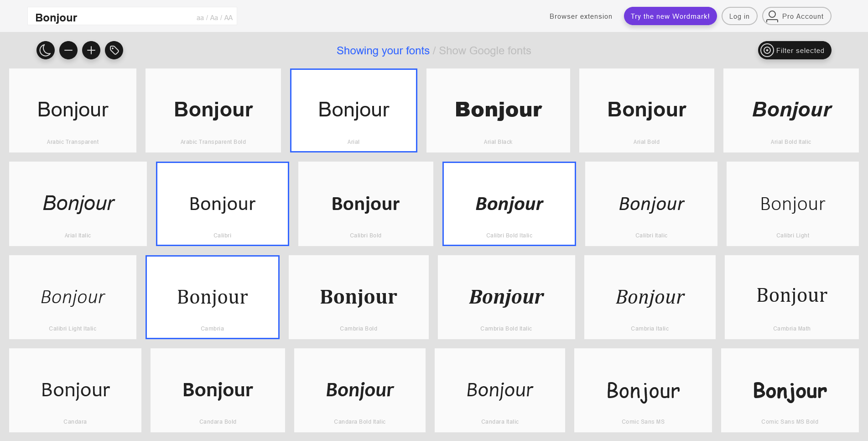The image size is (868, 441).
Task: Deselect the Cambria font card
Action: (213, 297)
